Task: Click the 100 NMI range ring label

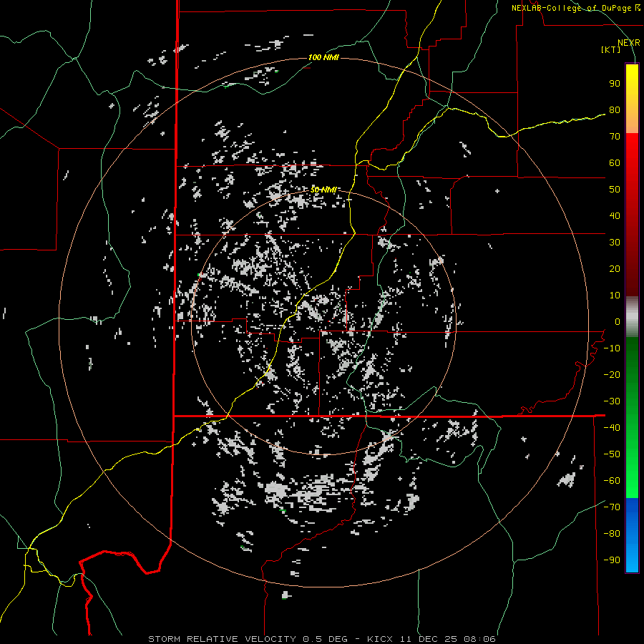Action: [323, 57]
